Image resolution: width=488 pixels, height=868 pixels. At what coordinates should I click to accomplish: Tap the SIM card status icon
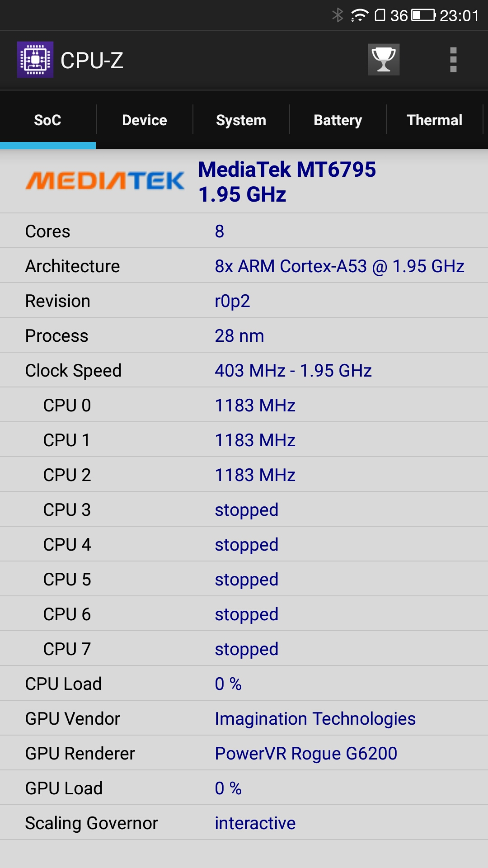[x=380, y=15]
